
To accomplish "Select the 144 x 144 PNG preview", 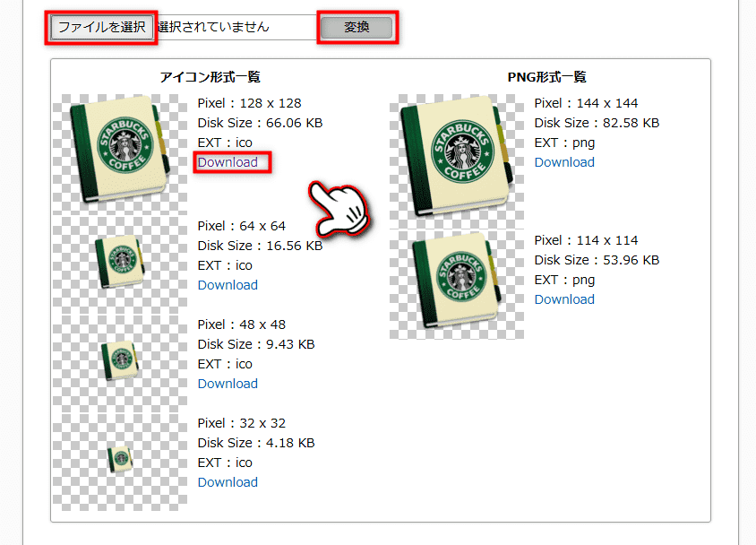I will [457, 160].
